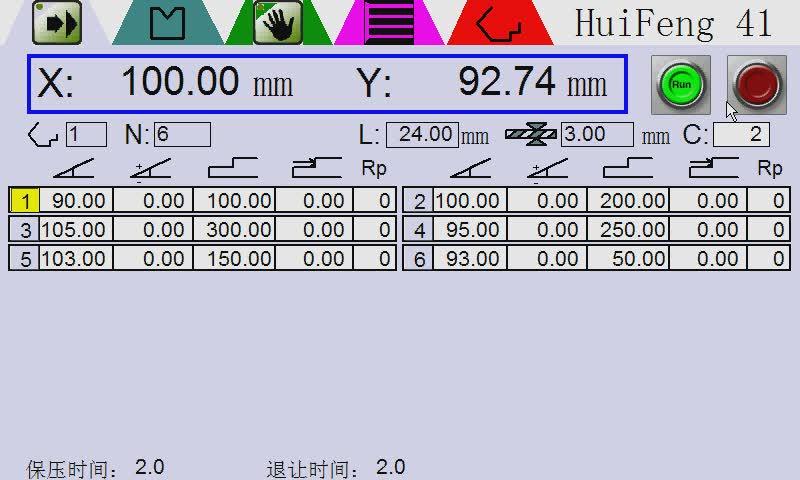Click the 退让时间 value 2.0
This screenshot has height=480, width=800.
tap(390, 467)
